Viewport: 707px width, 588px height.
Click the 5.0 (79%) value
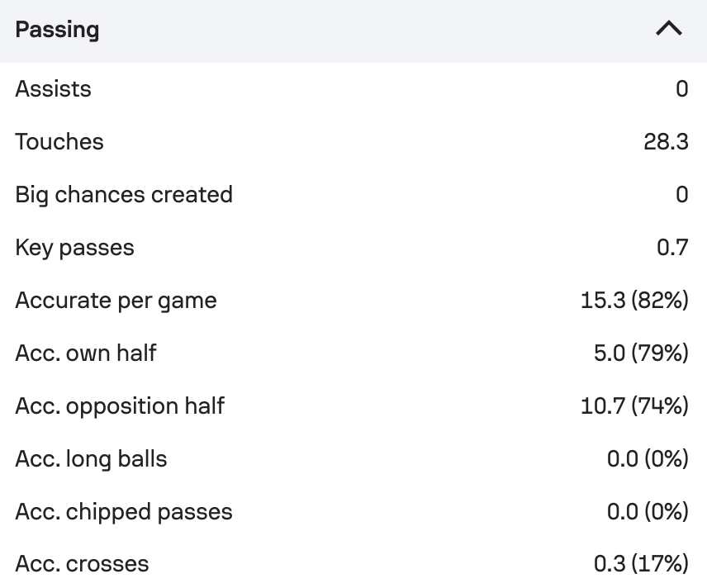(x=641, y=353)
